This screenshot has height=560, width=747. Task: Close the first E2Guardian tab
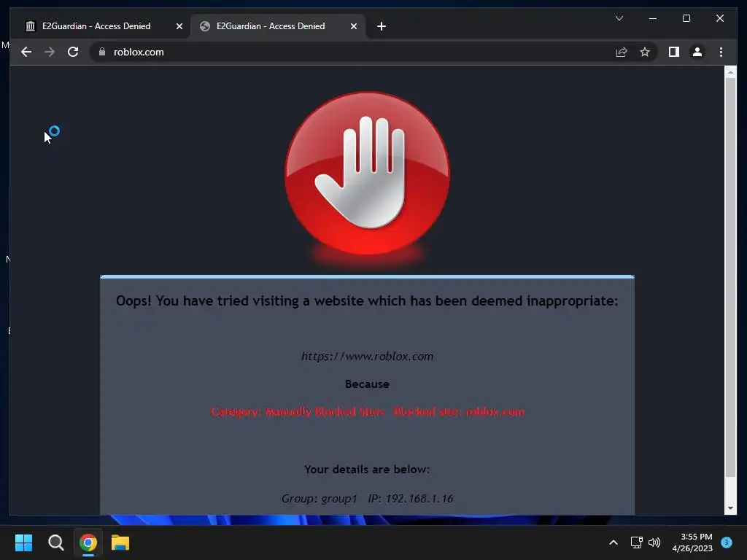[179, 26]
